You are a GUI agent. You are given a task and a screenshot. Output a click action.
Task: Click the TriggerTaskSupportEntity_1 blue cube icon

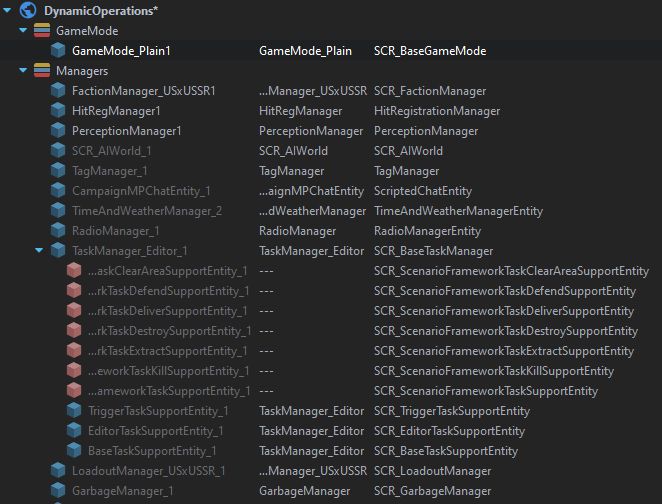[x=74, y=411]
